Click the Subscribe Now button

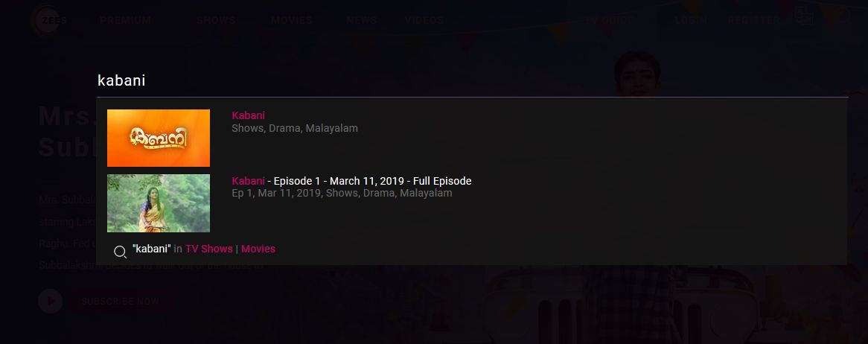[x=121, y=302]
